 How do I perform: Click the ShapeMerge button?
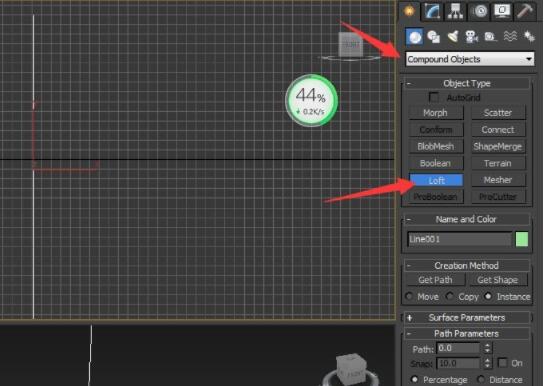pyautogui.click(x=498, y=146)
